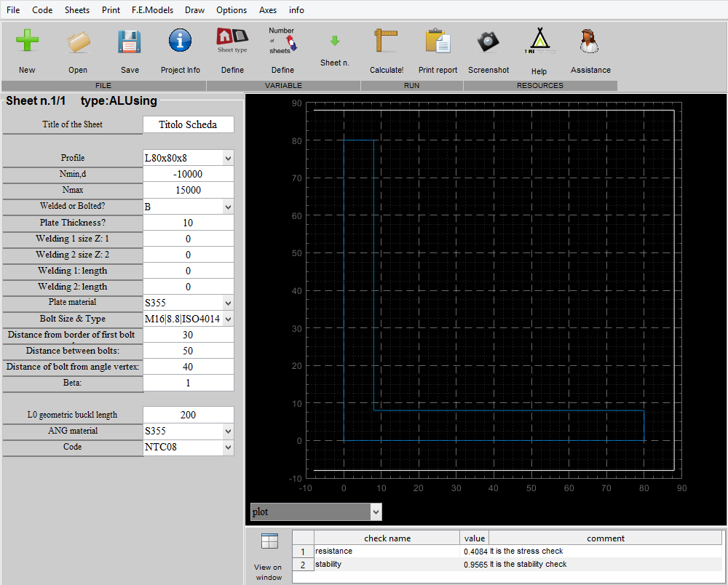Open the plot dropdown below graph
Image resolution: width=728 pixels, height=585 pixels.
click(376, 512)
